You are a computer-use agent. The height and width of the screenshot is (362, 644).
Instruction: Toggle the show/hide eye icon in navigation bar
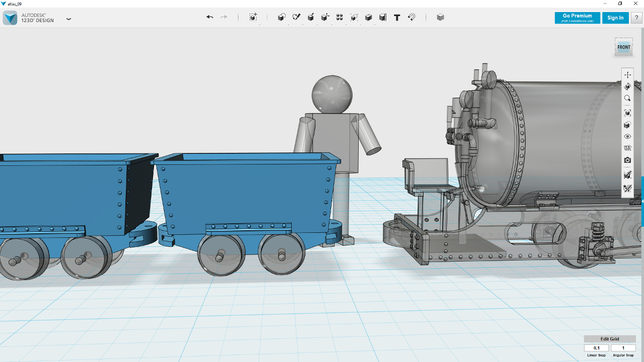click(x=627, y=137)
